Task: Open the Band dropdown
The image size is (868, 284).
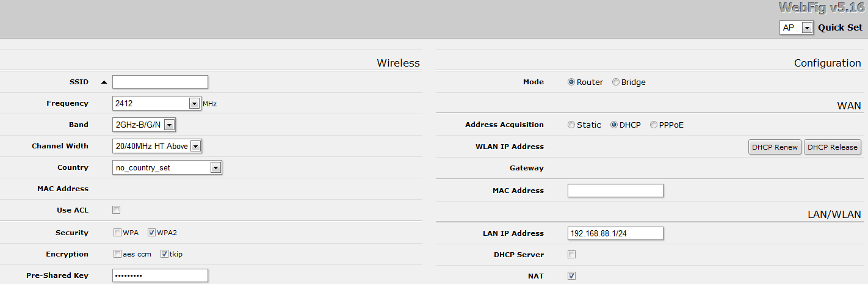Action: (170, 125)
